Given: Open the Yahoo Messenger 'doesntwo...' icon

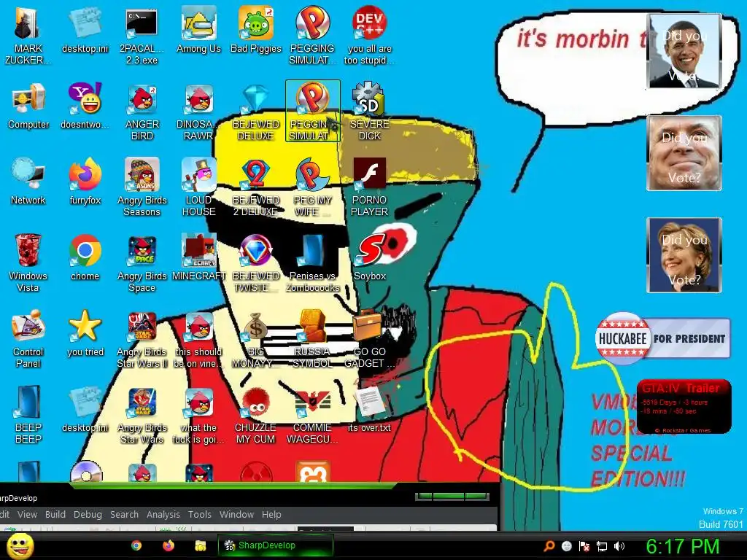Looking at the screenshot, I should pyautogui.click(x=85, y=106).
